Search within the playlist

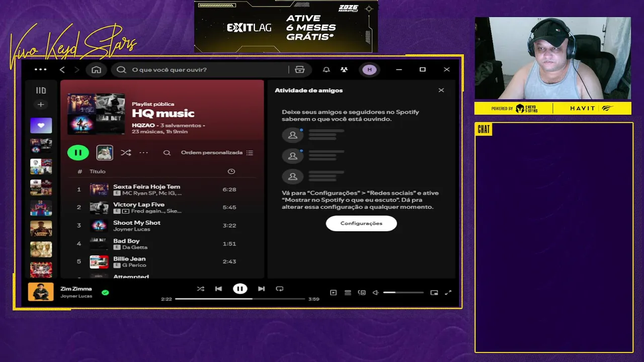(x=167, y=153)
